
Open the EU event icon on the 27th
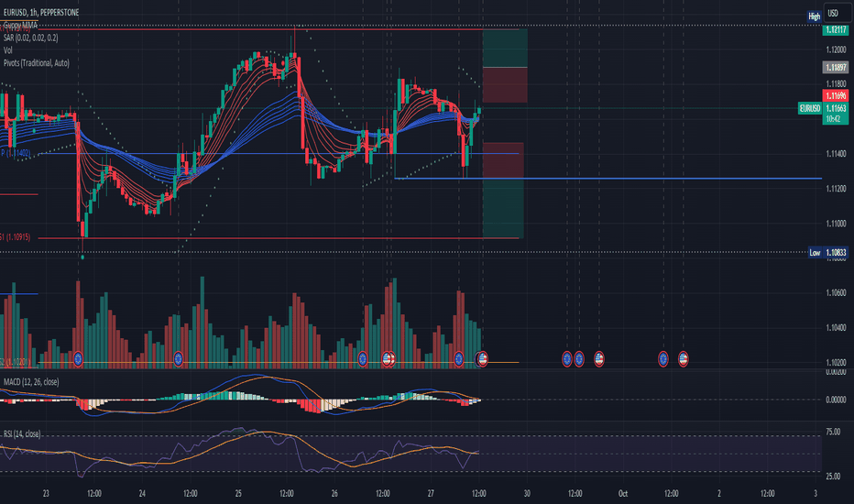point(458,358)
